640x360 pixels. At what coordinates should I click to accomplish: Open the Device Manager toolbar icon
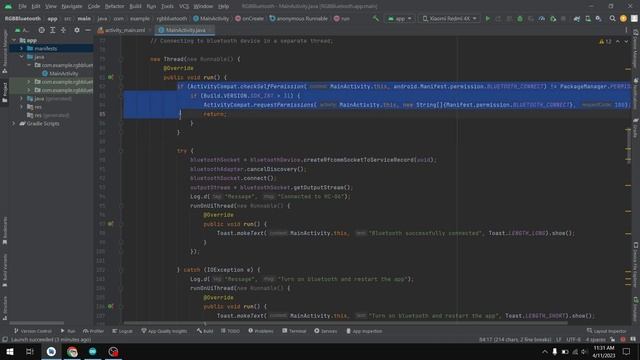(x=588, y=18)
